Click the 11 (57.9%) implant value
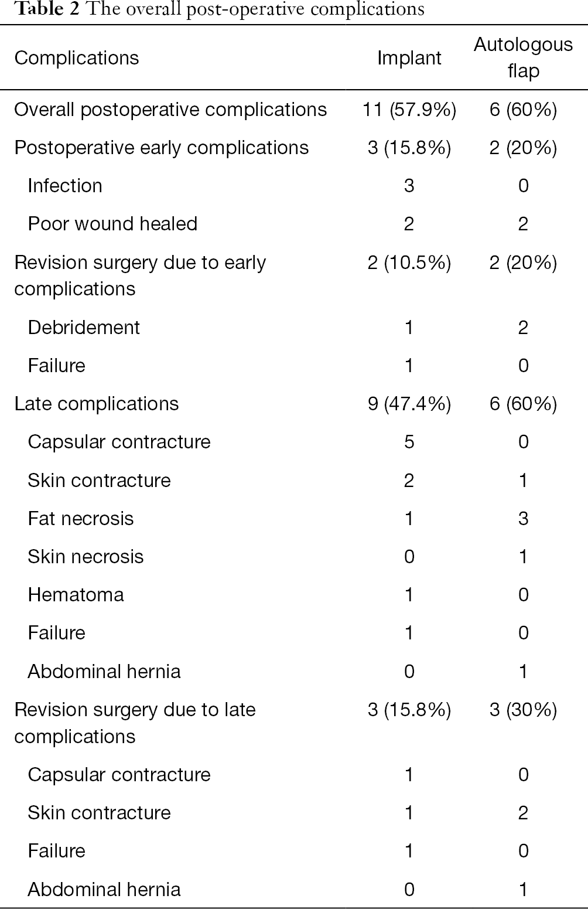The height and width of the screenshot is (909, 588). coord(409,110)
